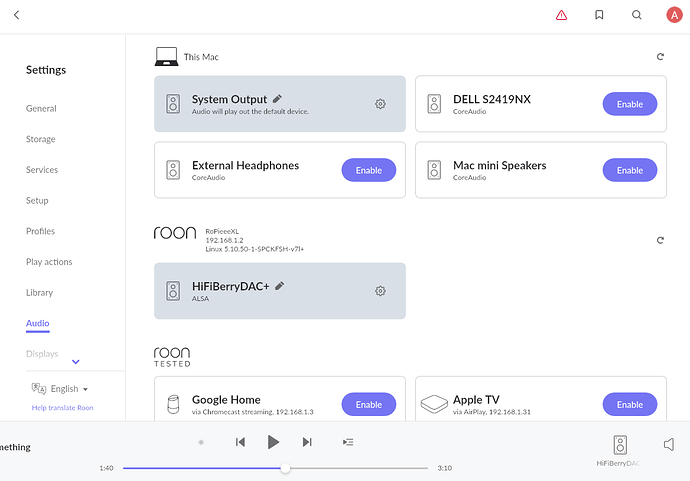The height and width of the screenshot is (481, 690).
Task: Click the System Output speaker icon
Action: 173,104
